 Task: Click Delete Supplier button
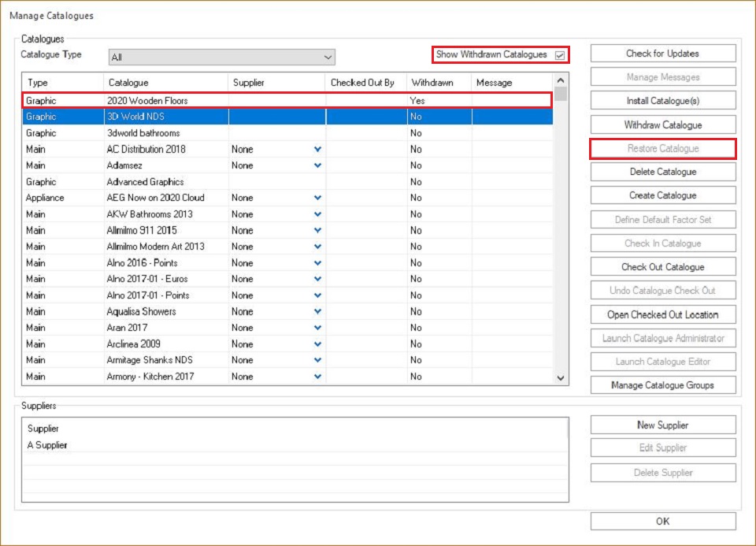[663, 473]
